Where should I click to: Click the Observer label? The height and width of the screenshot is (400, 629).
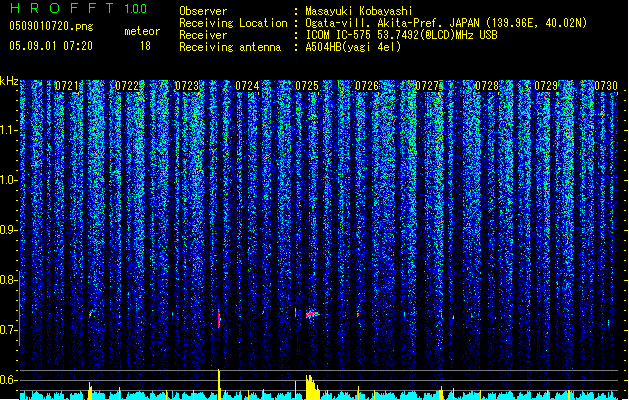coord(203,11)
